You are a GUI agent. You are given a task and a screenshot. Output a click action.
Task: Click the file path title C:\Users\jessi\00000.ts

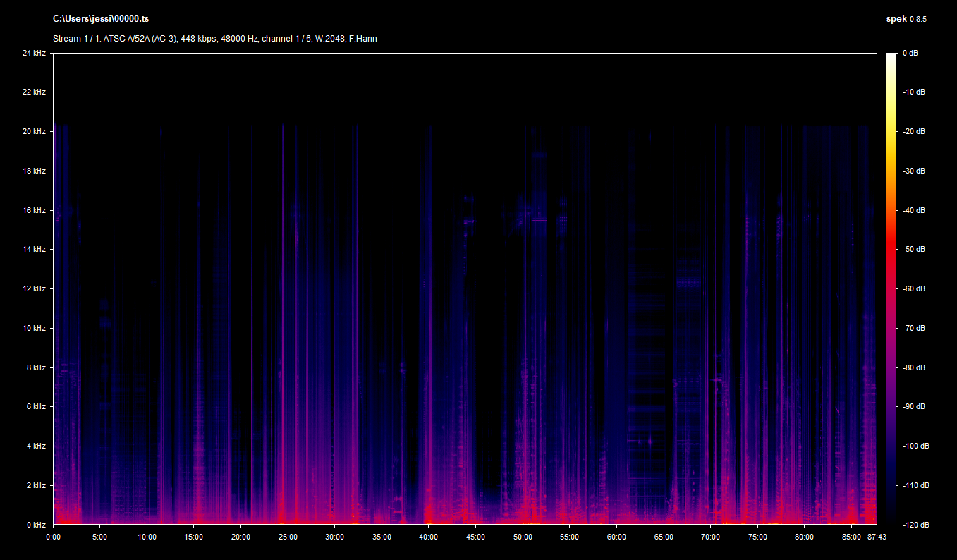pos(100,19)
